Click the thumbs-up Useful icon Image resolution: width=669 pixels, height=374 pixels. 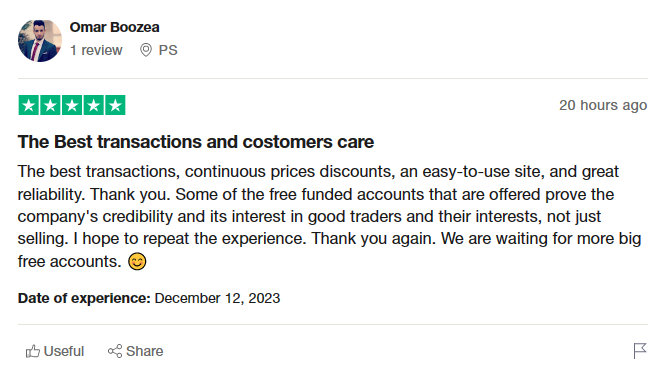coord(33,351)
